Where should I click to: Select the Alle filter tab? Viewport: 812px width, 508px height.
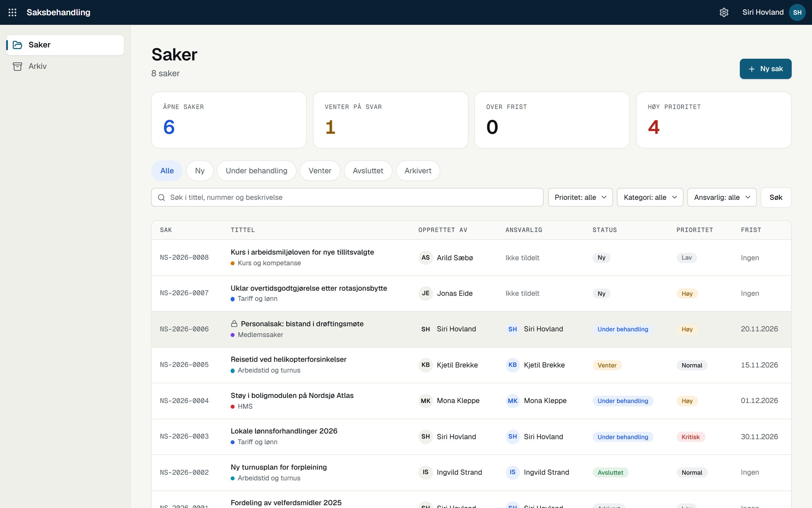point(167,171)
